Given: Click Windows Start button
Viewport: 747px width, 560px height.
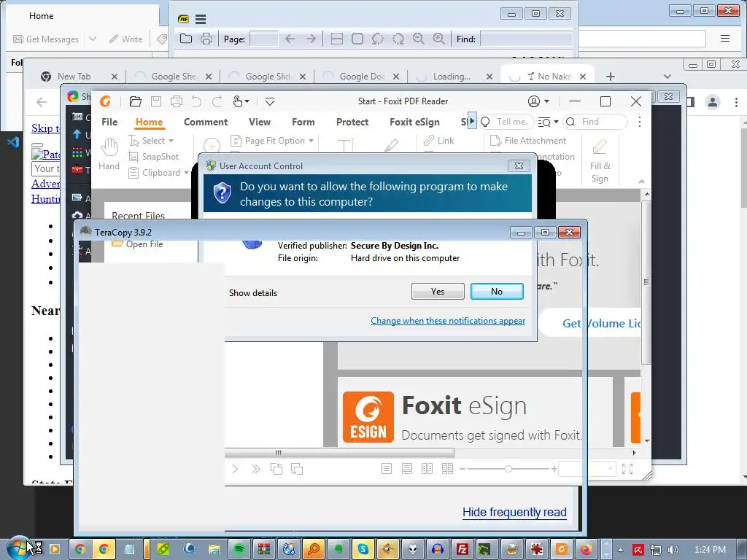Looking at the screenshot, I should pos(19,548).
